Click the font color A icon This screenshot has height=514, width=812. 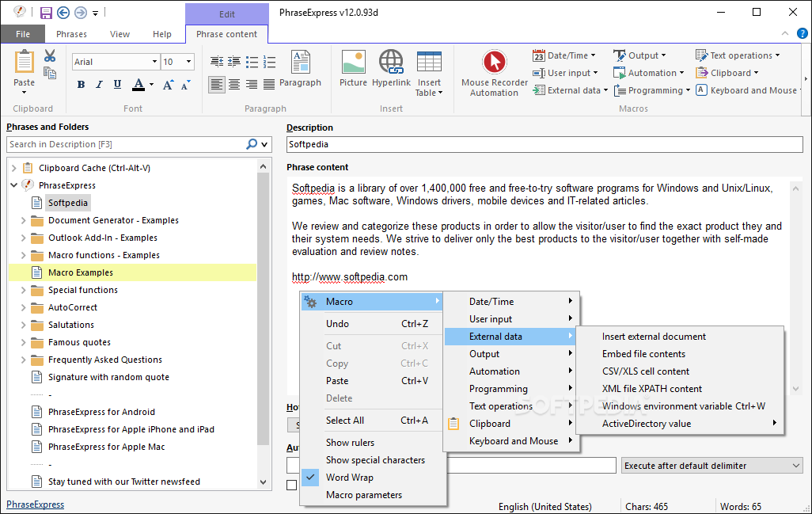click(x=138, y=85)
